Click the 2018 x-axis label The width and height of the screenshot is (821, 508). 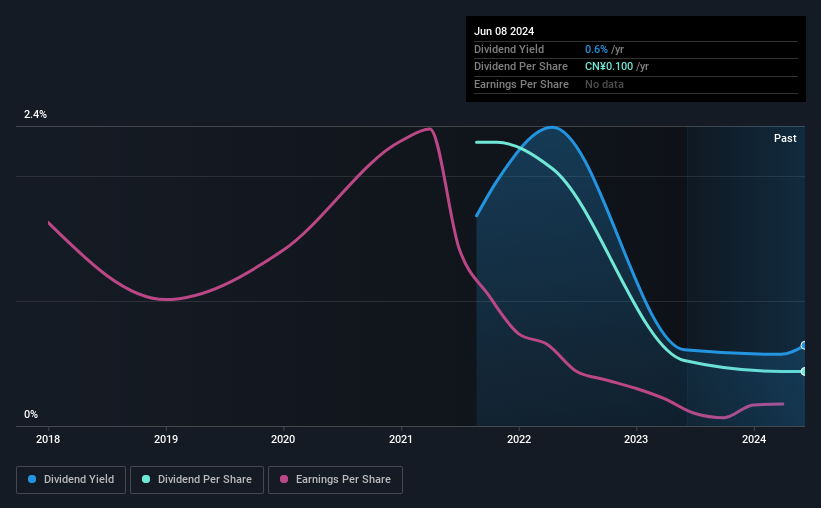48,439
